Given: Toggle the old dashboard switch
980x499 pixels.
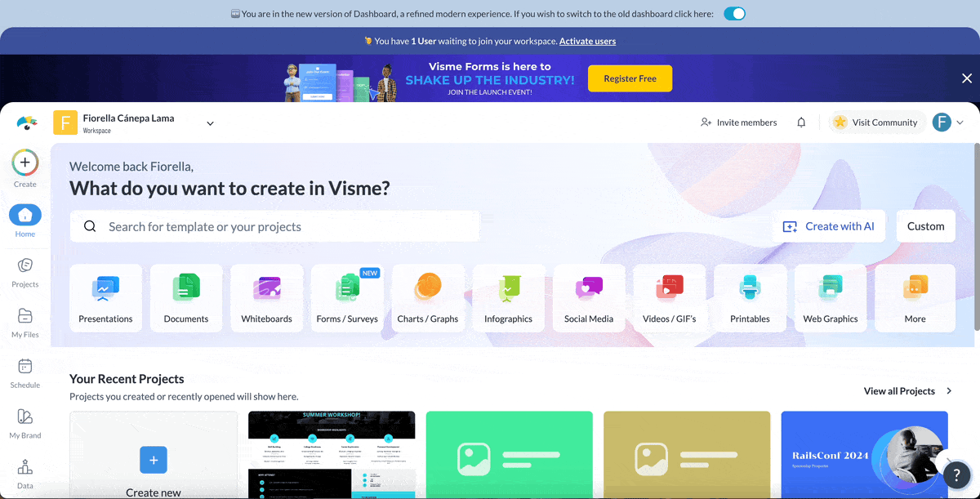Looking at the screenshot, I should [x=734, y=14].
